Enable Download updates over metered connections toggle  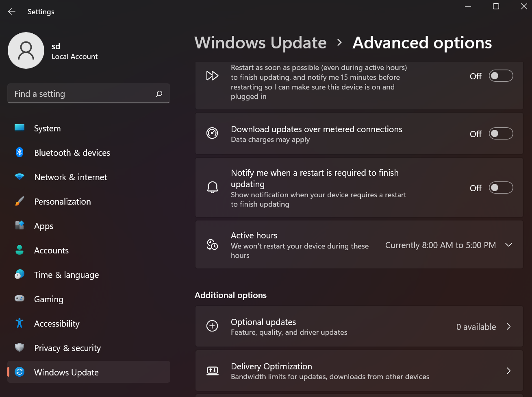(501, 133)
